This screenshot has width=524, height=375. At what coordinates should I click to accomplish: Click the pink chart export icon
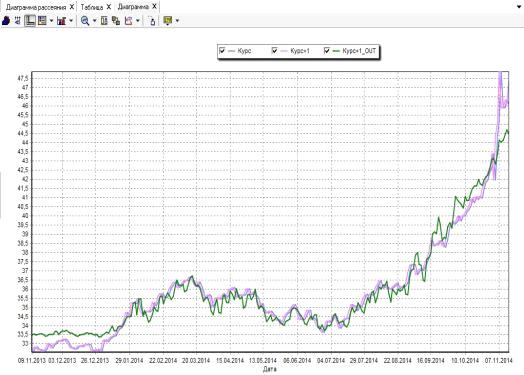click(128, 21)
